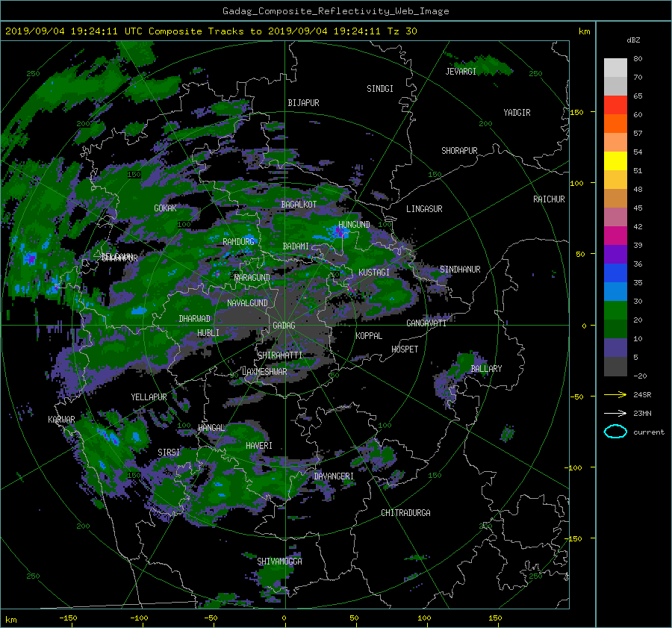This screenshot has height=628, width=672.
Task: Click the -20 dBZ dark gray swatch
Action: [x=615, y=367]
